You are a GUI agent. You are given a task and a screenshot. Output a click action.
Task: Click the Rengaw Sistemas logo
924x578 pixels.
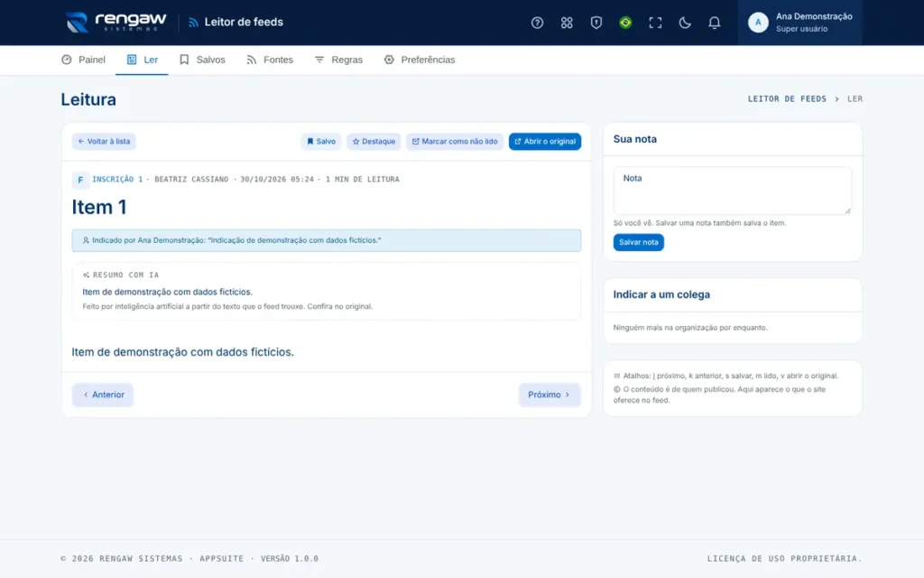tap(115, 23)
